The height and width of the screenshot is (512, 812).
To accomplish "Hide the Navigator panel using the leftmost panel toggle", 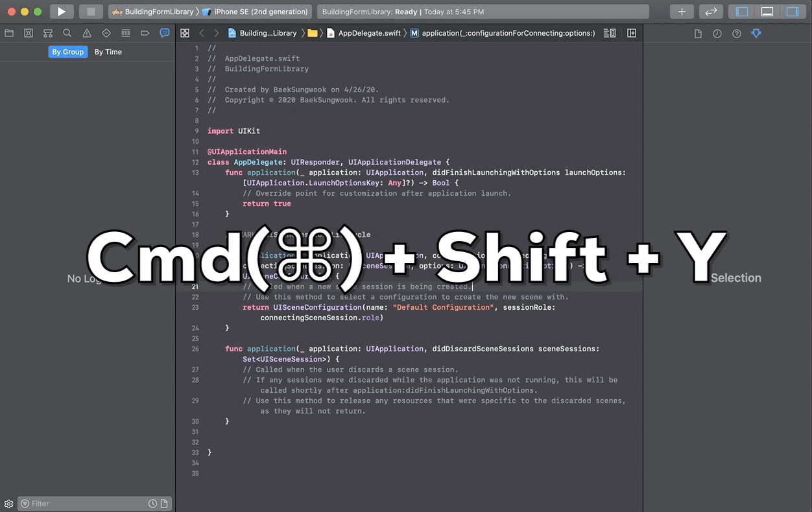I will tap(740, 11).
